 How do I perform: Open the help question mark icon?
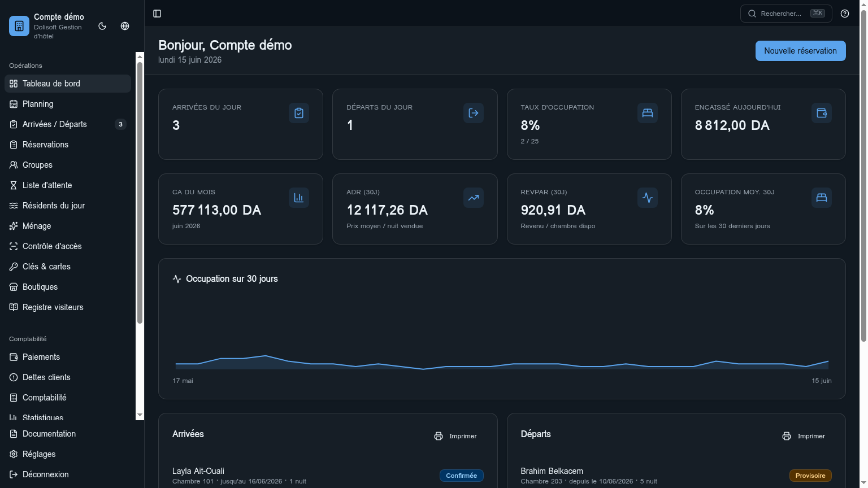click(x=845, y=14)
